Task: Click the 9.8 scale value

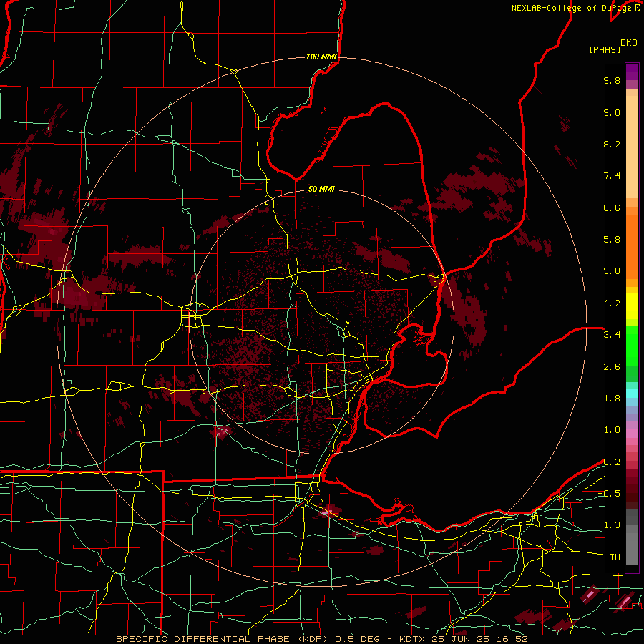Action: (612, 80)
